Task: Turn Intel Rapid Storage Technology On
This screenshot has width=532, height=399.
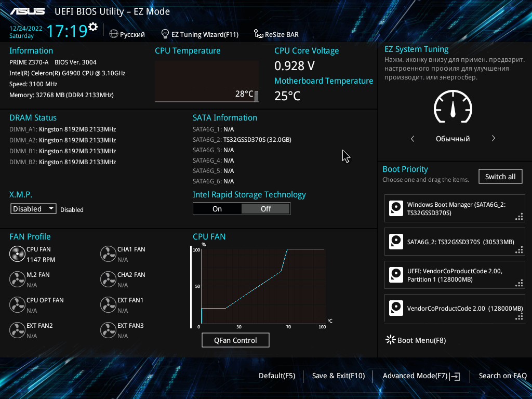Action: pyautogui.click(x=217, y=209)
